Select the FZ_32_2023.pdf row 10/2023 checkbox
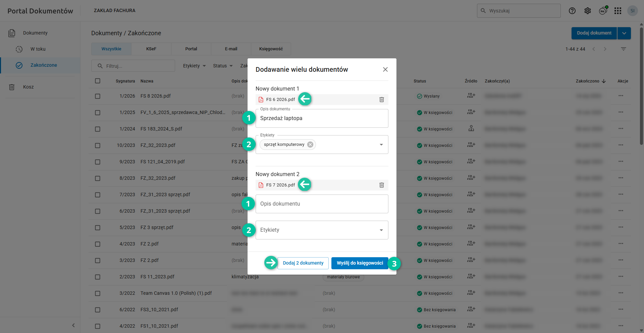This screenshot has height=333, width=644. click(x=98, y=146)
